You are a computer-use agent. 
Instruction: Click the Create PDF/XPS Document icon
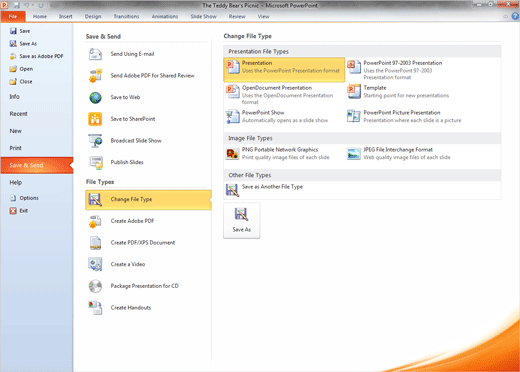95,243
